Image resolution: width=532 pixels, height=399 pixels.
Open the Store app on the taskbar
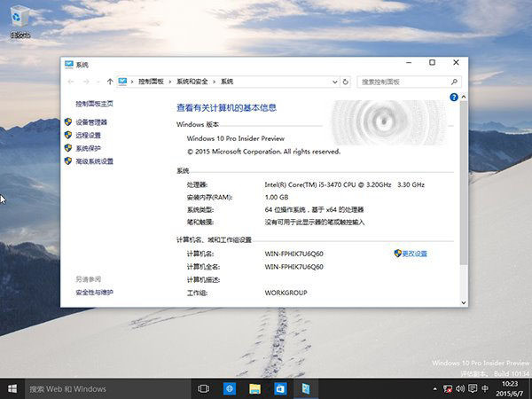(x=280, y=388)
